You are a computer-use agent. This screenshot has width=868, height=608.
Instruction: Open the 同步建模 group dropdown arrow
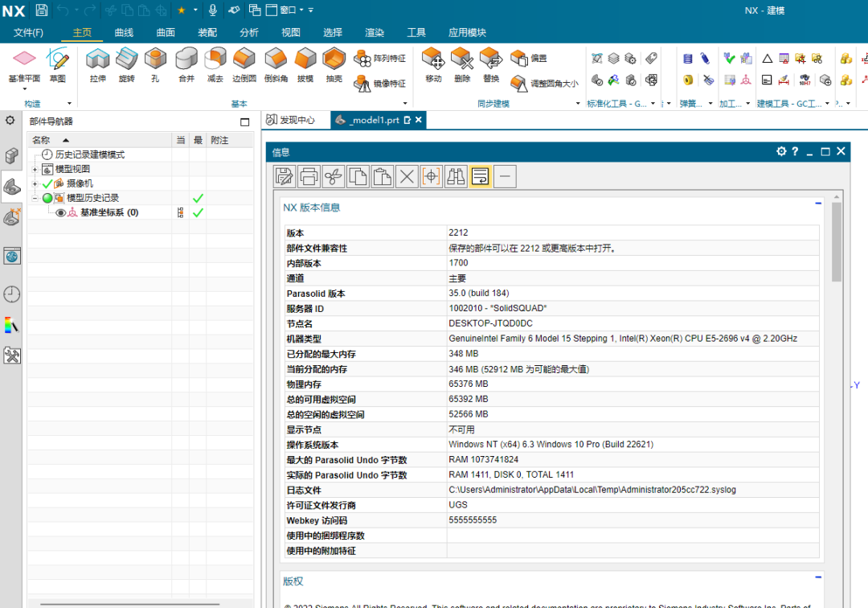coord(578,104)
